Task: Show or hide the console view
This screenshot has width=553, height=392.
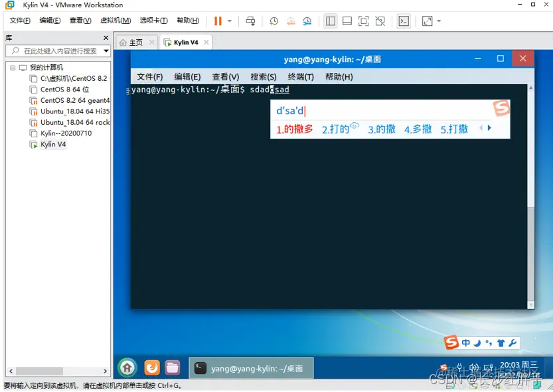Action: pyautogui.click(x=404, y=21)
